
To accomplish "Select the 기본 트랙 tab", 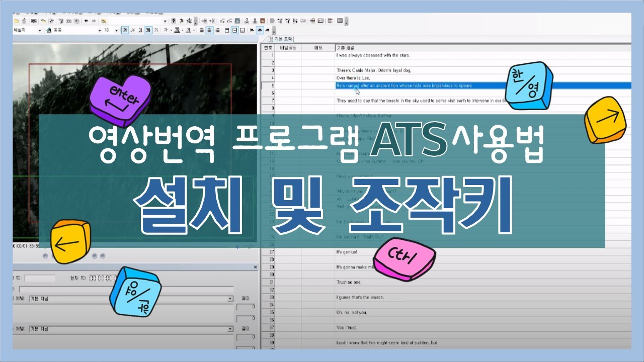I will click(281, 39).
